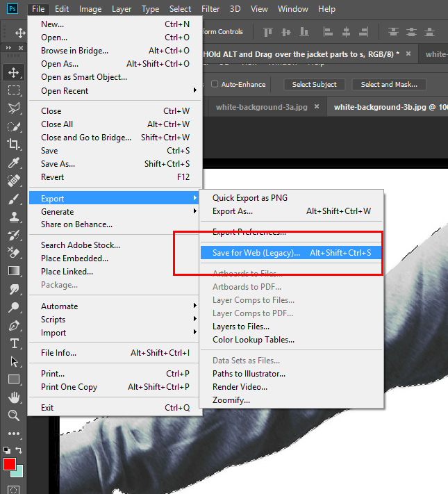Viewport: 448px width, 494px height.
Task: Select the Brush tool
Action: click(x=13, y=199)
